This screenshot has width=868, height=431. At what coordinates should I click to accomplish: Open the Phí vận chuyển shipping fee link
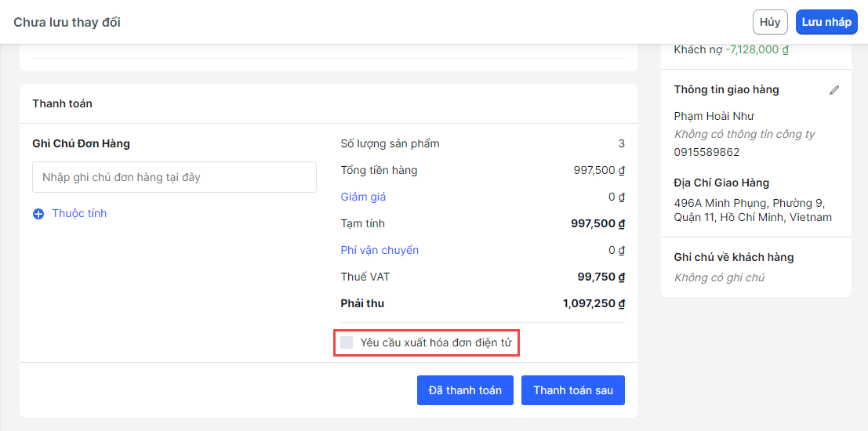pos(380,250)
